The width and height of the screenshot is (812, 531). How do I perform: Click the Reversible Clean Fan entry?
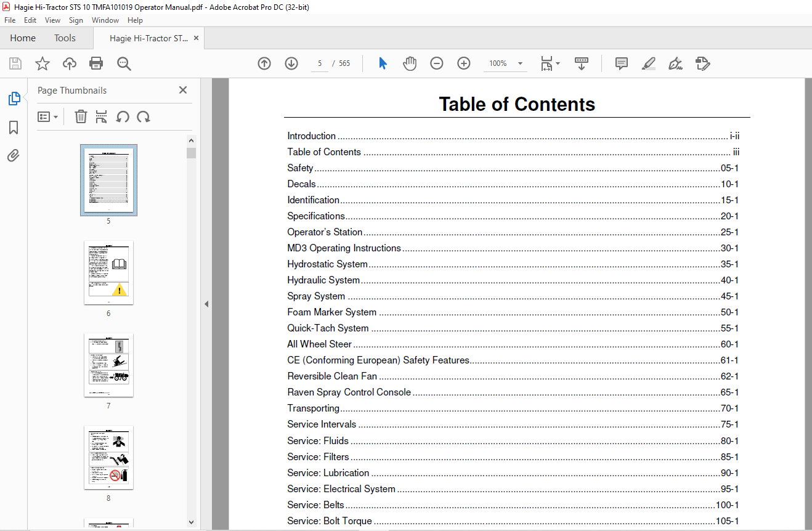point(513,376)
